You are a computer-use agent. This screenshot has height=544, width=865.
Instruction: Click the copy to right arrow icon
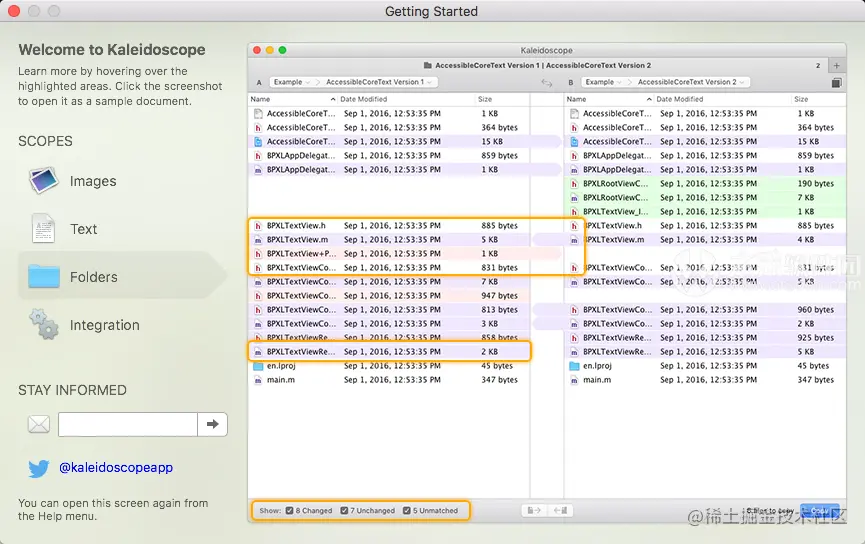[533, 510]
